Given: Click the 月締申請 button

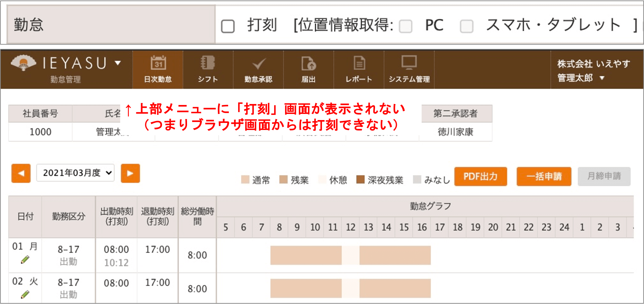Looking at the screenshot, I should pyautogui.click(x=604, y=176).
